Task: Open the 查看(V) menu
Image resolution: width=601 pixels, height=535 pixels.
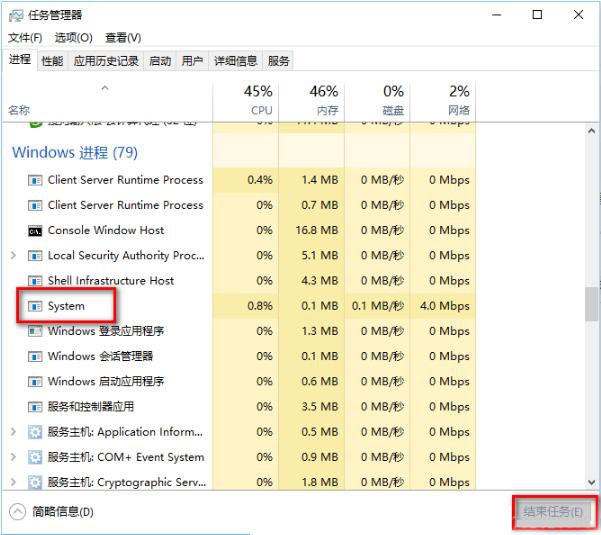Action: pos(123,38)
